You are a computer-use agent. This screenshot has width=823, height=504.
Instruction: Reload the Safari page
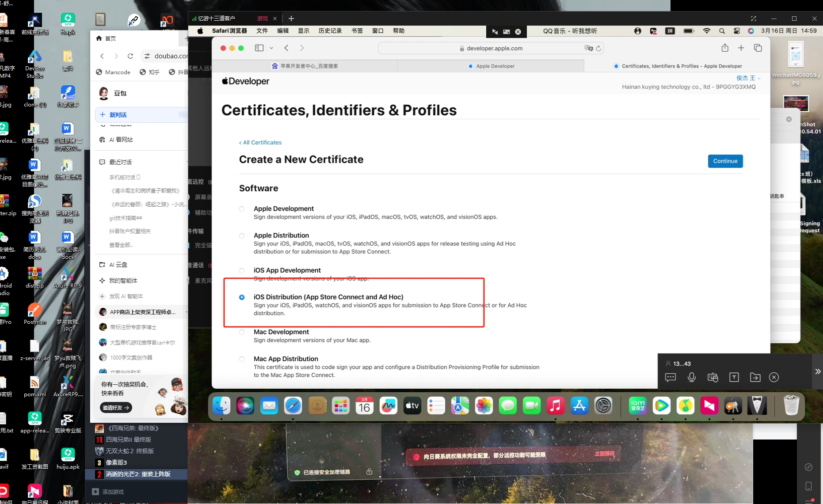coord(599,48)
